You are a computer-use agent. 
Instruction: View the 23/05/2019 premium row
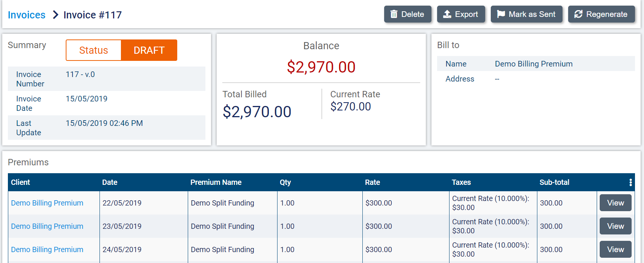click(615, 226)
